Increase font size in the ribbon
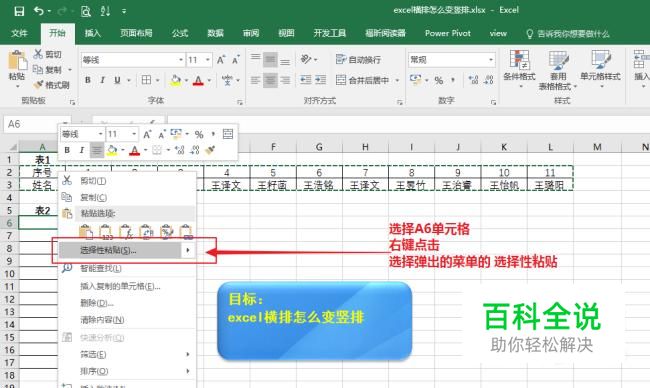 coord(221,60)
